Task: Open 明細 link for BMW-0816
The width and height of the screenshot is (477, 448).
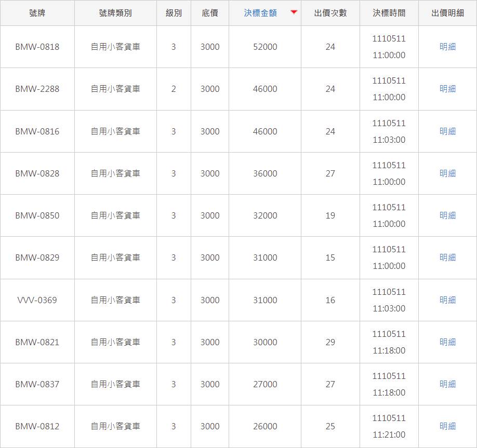Action: pos(448,131)
